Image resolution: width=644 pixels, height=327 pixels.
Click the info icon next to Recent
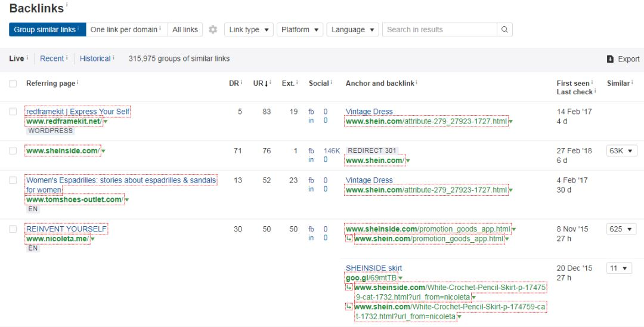tap(67, 57)
